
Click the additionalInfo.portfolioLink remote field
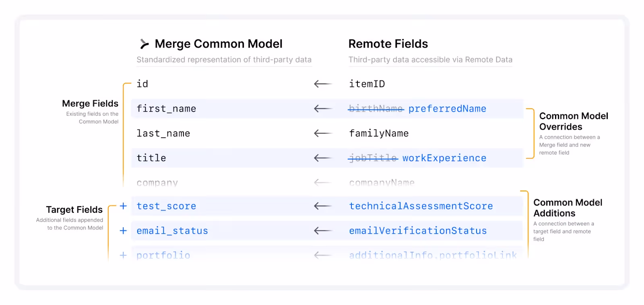click(x=433, y=255)
